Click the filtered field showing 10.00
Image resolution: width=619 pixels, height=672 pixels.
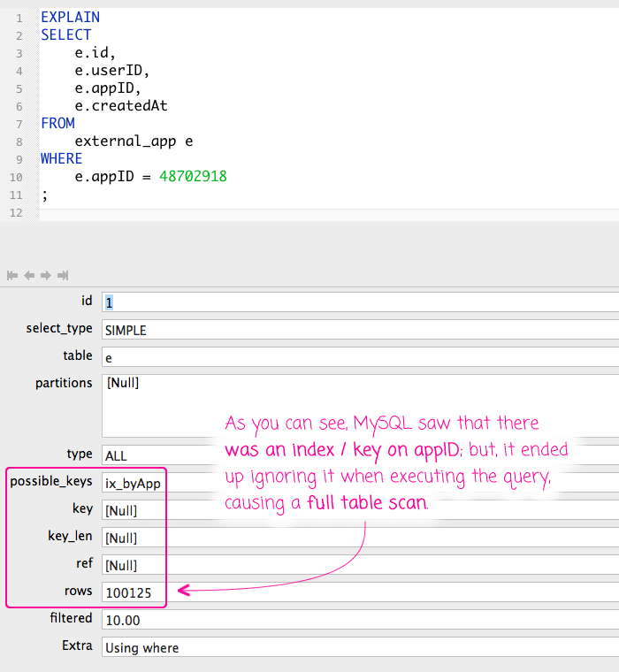(x=354, y=621)
